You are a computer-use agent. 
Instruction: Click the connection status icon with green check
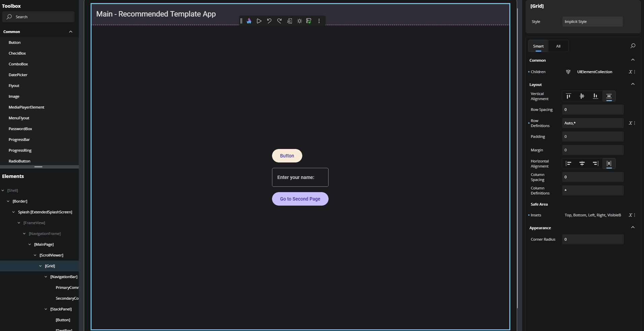pyautogui.click(x=309, y=21)
